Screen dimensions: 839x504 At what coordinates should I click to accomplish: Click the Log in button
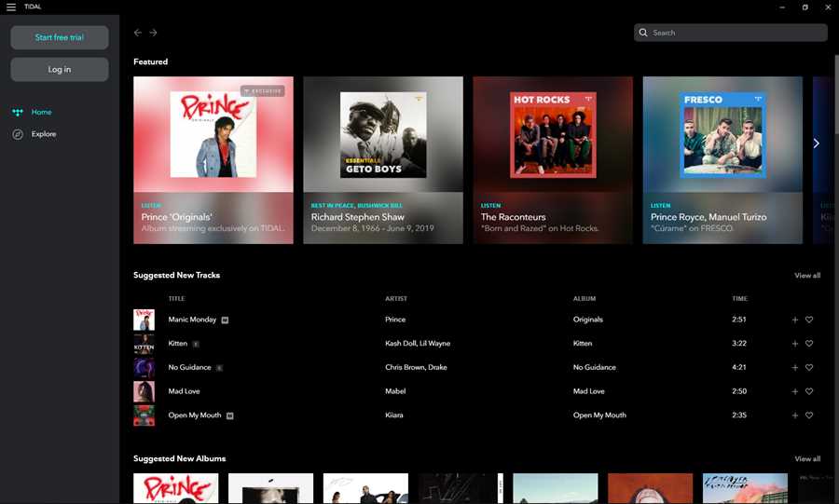point(60,70)
